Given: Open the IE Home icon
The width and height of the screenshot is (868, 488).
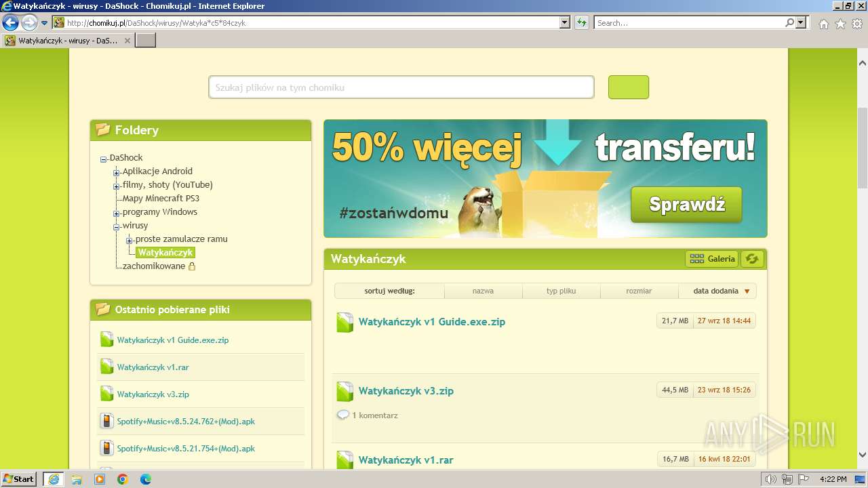Looking at the screenshot, I should [x=823, y=24].
